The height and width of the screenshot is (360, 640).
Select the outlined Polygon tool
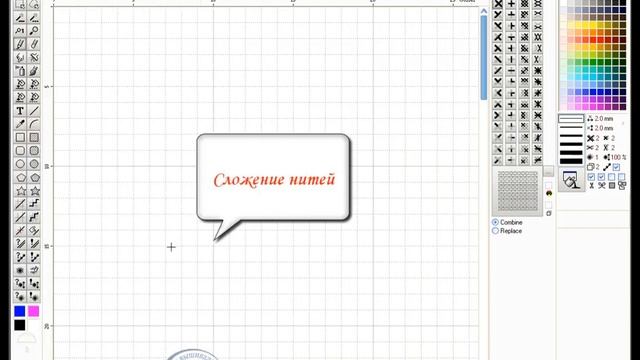[20, 178]
